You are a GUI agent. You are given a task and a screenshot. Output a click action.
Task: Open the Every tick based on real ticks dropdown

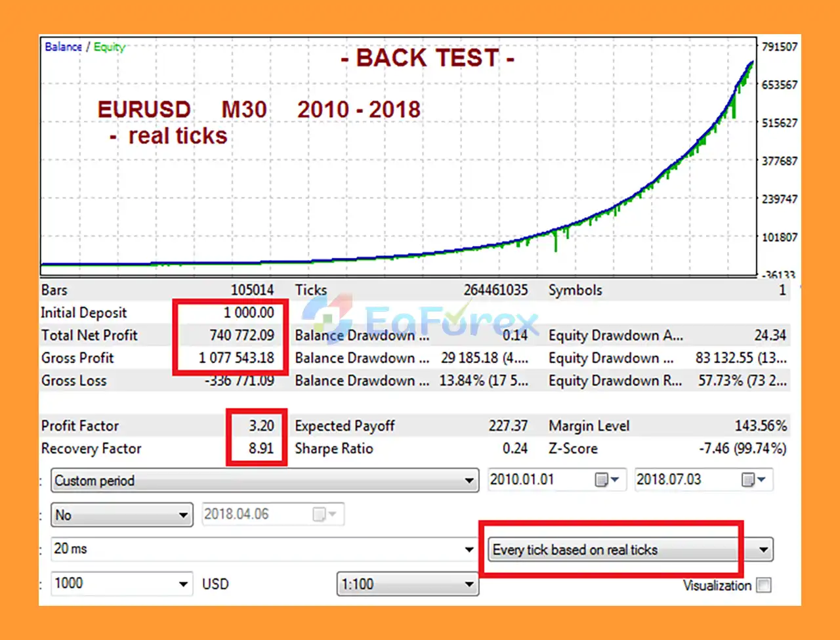(x=763, y=550)
